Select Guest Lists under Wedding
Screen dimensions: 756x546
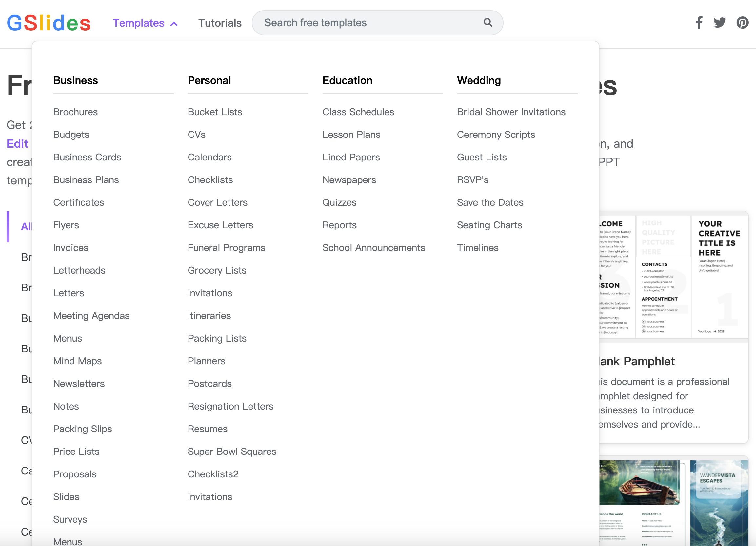(x=482, y=157)
